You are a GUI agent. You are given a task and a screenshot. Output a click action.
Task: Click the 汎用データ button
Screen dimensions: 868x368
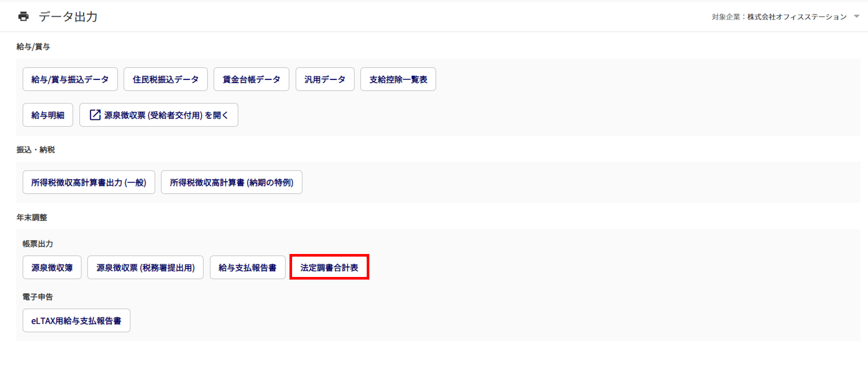click(x=325, y=79)
